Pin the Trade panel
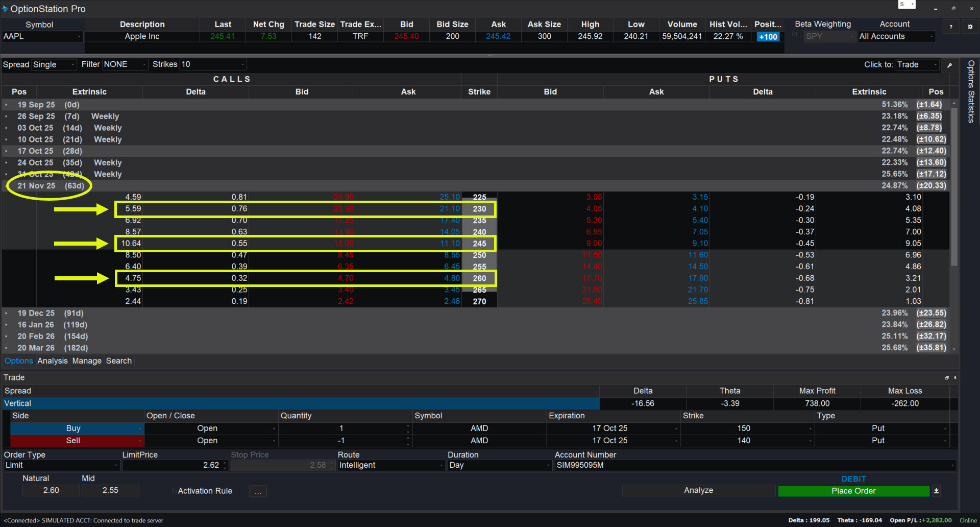The height and width of the screenshot is (527, 980). click(955, 378)
